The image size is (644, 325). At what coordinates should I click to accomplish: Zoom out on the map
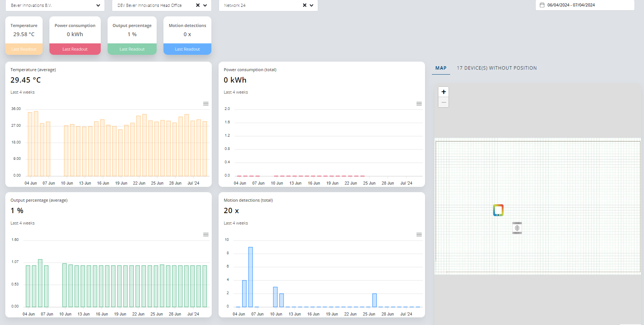443,102
